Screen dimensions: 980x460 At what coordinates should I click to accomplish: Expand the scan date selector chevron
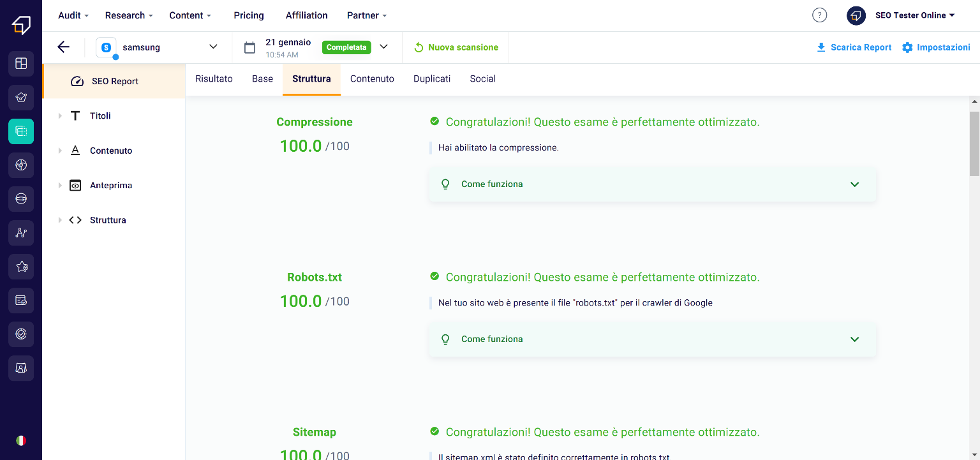(383, 47)
